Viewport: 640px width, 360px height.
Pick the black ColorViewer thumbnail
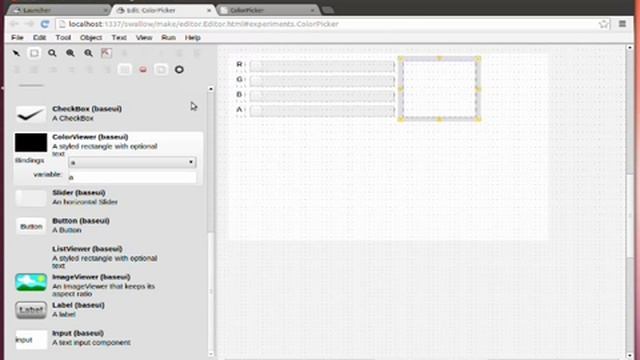point(31,142)
